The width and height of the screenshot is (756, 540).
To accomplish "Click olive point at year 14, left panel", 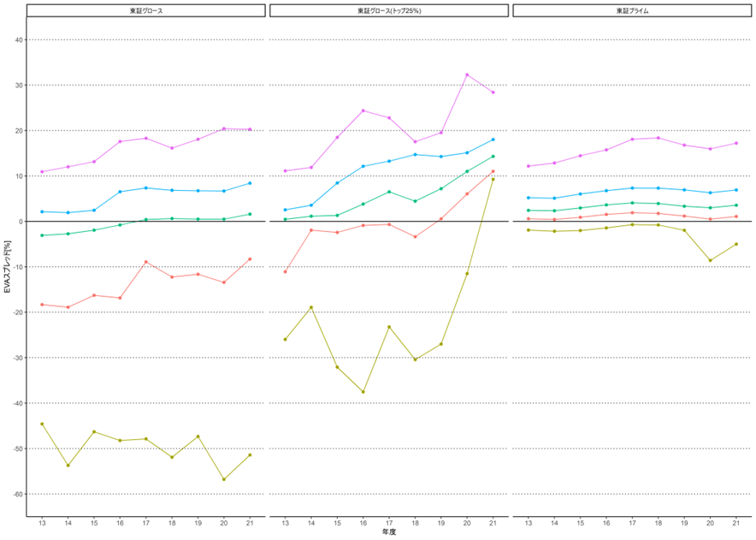I will click(68, 466).
